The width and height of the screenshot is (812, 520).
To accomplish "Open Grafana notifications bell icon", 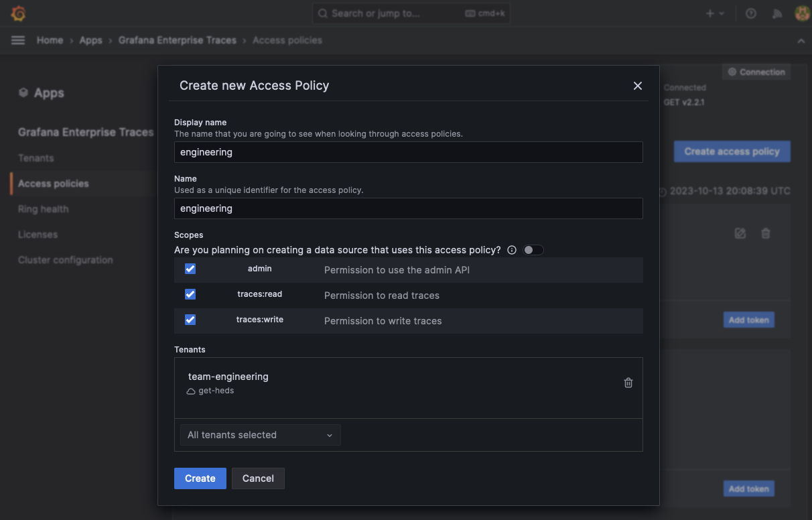I will click(777, 13).
